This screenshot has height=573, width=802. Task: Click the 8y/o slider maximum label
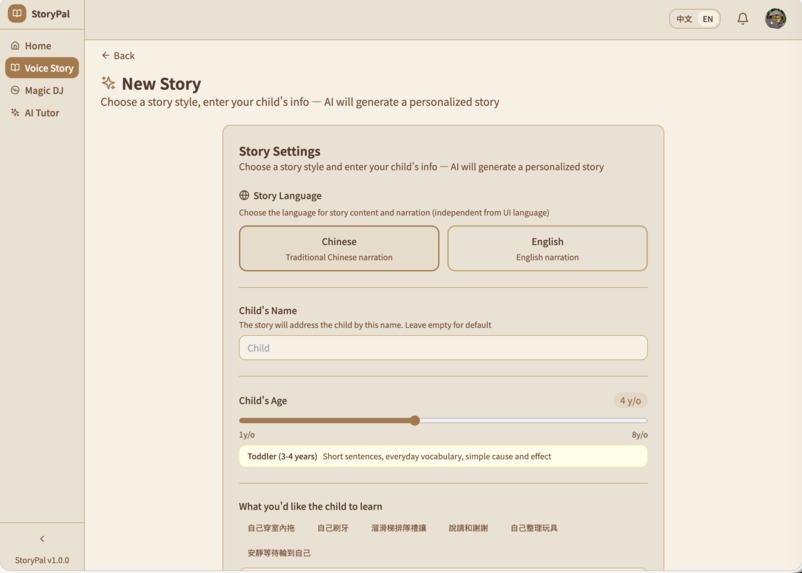[x=639, y=435]
